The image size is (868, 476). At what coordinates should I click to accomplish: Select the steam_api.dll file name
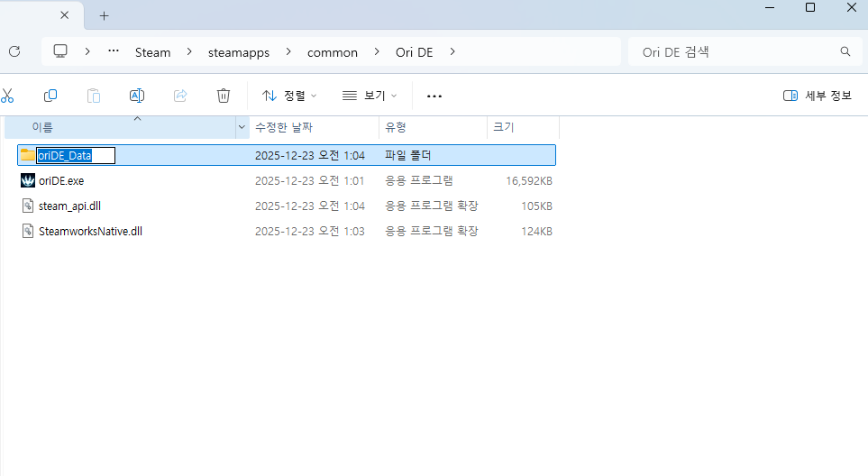click(x=69, y=206)
